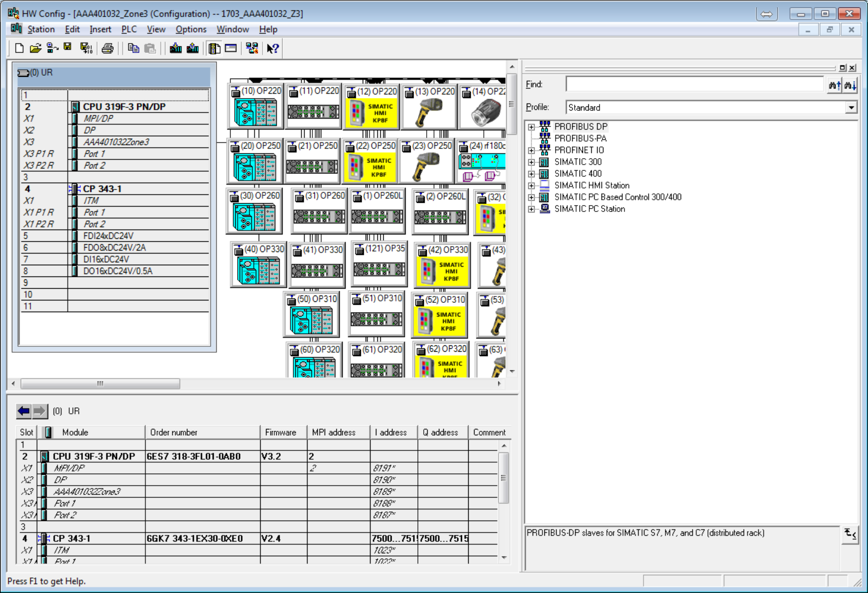
Task: Open the network configuration (NetPro) tool
Action: 251,48
